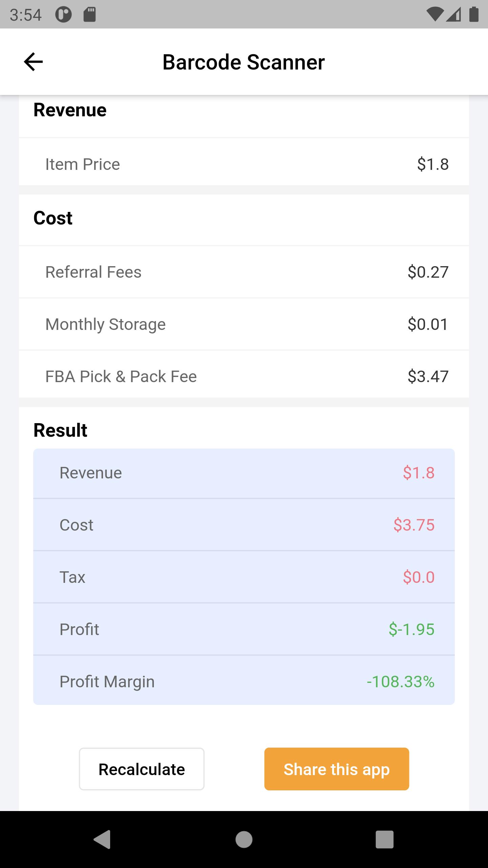488x868 pixels.
Task: Tap the $3.75 Cost result value
Action: coord(414,525)
